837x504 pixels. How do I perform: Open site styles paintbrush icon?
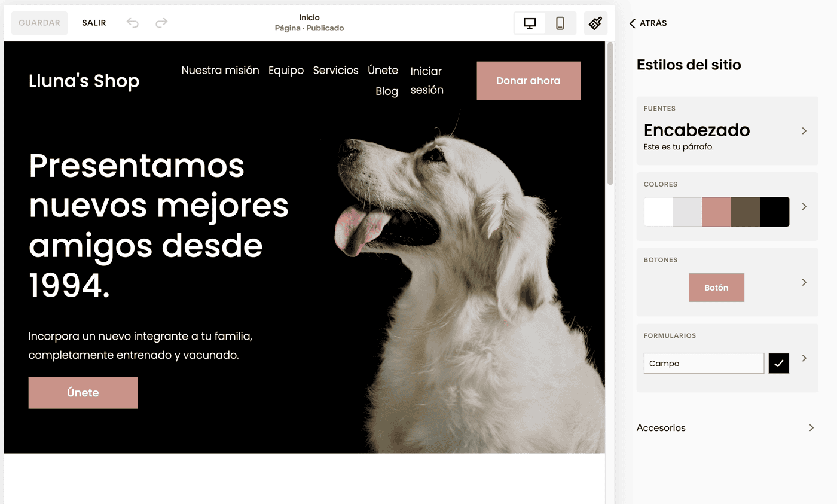click(x=595, y=23)
